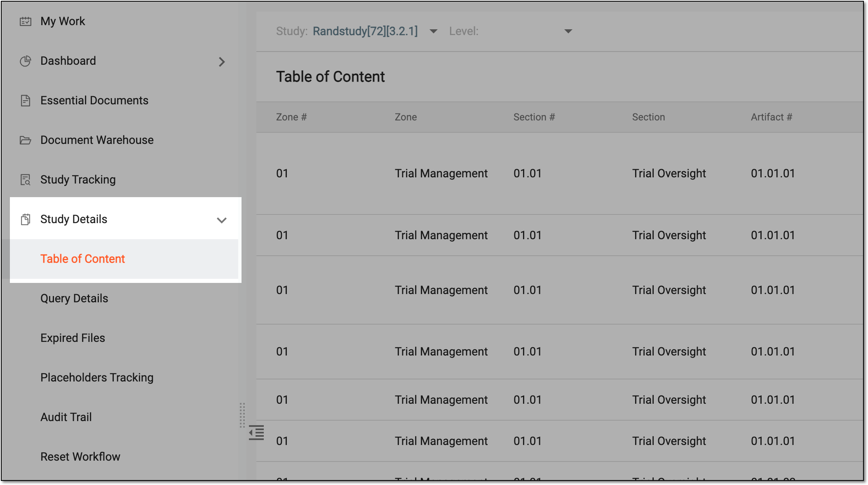
Task: Open the Study dropdown arrow
Action: [x=434, y=31]
